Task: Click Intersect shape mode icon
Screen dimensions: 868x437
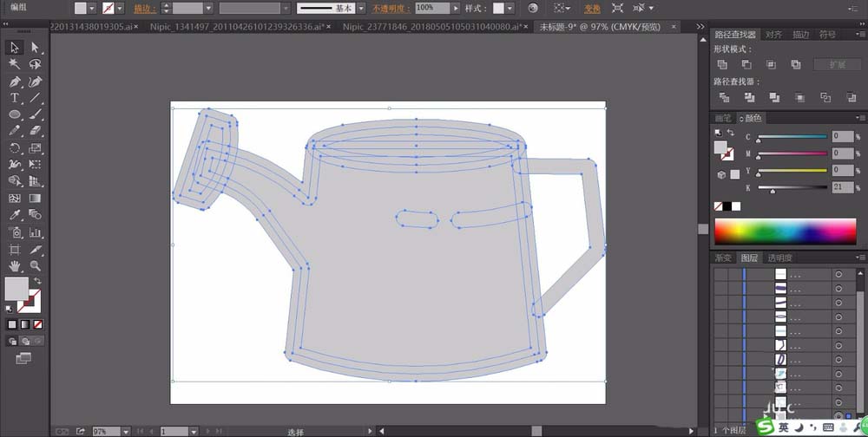Action: click(x=771, y=65)
